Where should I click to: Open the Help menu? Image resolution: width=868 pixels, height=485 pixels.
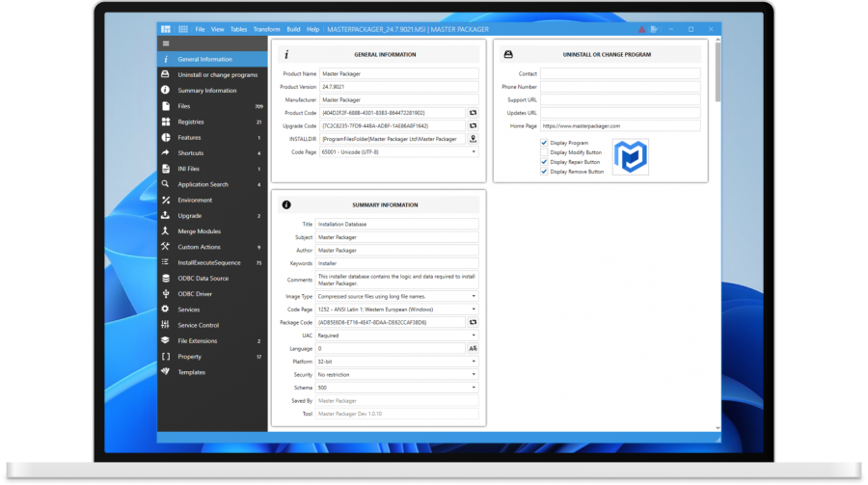[x=312, y=29]
